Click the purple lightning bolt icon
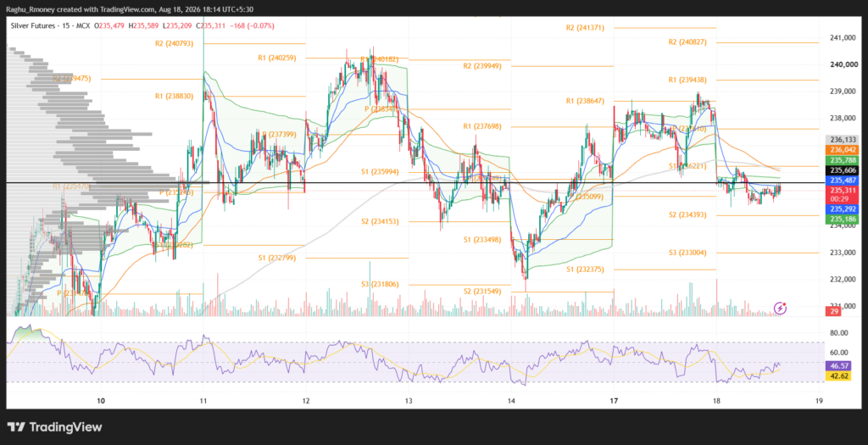 click(x=780, y=307)
